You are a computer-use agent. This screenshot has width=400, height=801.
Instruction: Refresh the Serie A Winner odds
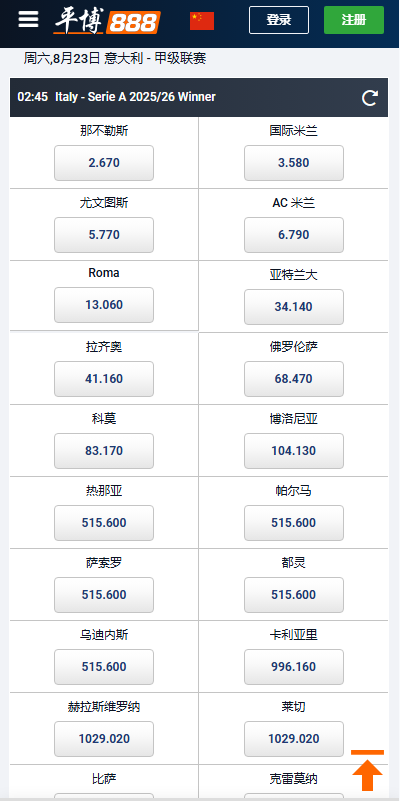point(370,98)
